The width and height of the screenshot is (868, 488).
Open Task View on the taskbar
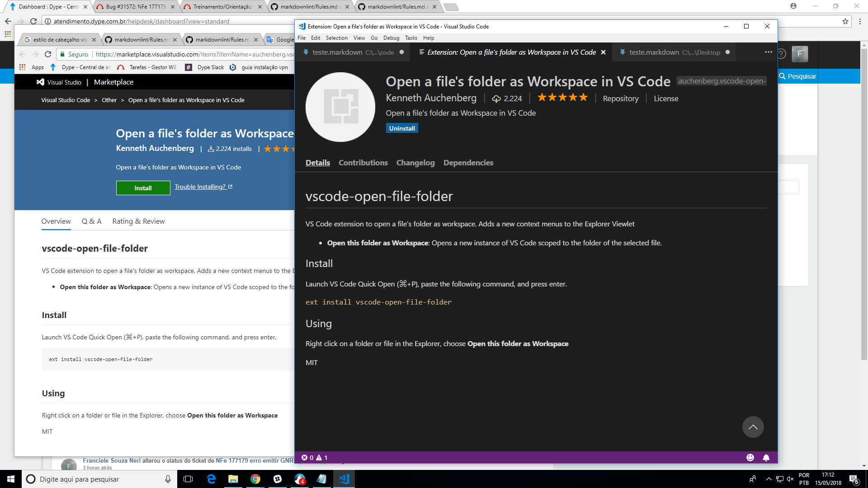(x=188, y=479)
